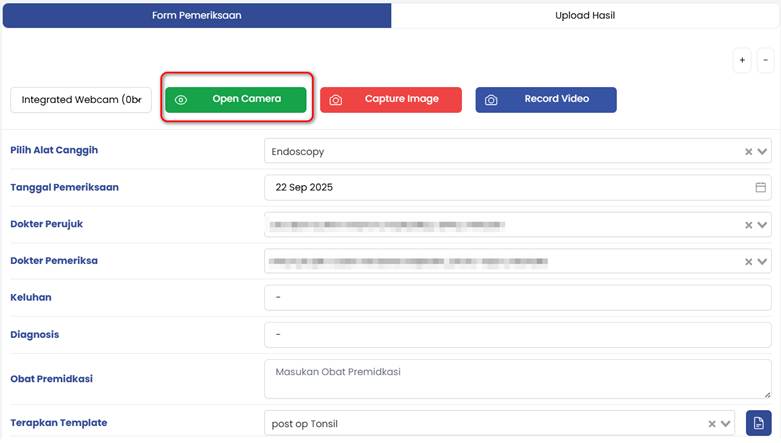Open calendar icon in Tanggal Pemeriksaan field
The image size is (781, 443).
760,188
